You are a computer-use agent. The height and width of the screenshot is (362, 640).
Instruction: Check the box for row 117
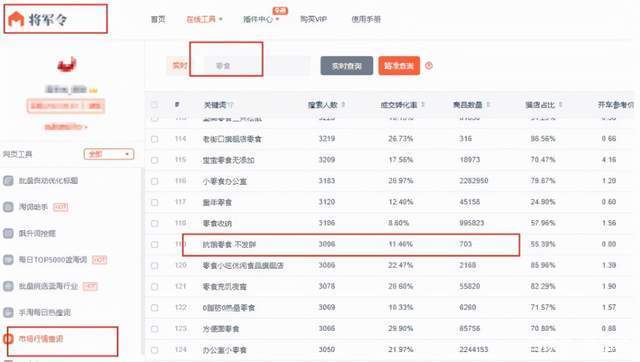(x=154, y=202)
